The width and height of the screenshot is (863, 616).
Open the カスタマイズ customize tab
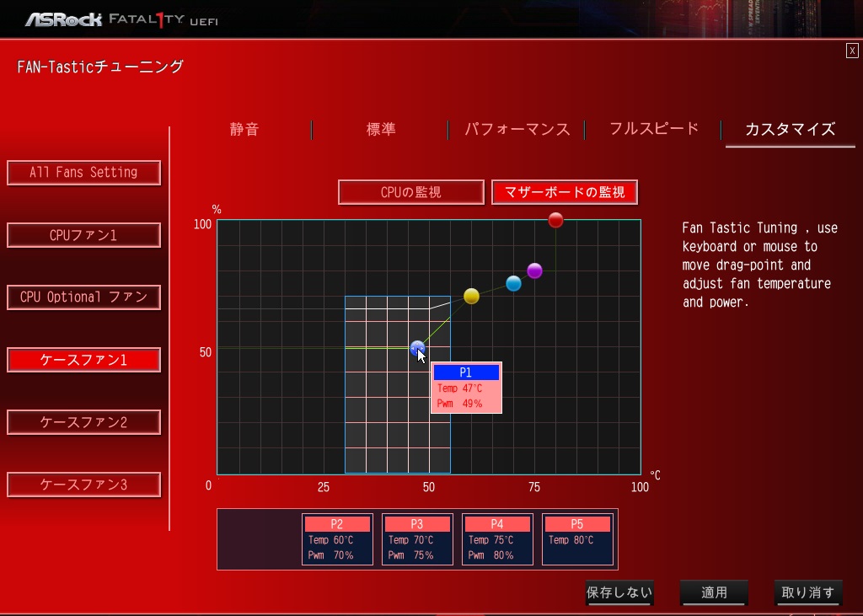(791, 130)
